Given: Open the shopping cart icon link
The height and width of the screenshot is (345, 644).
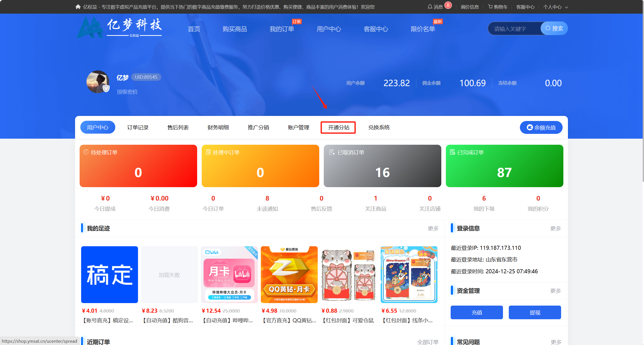Looking at the screenshot, I should point(490,7).
